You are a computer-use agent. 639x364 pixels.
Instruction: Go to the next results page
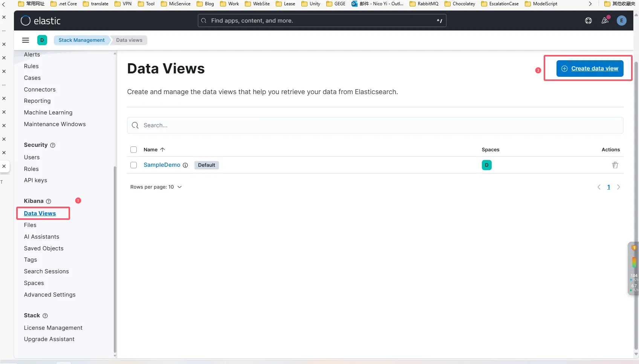click(x=618, y=187)
